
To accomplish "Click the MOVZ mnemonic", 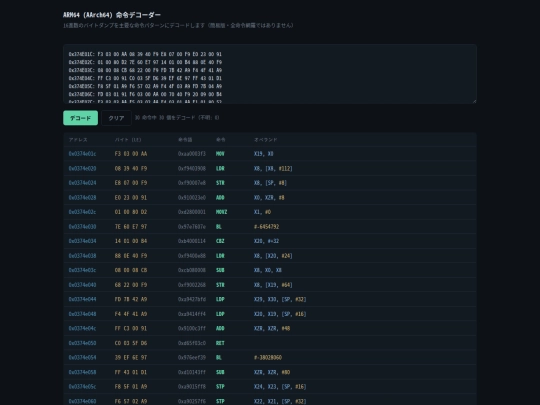I will coord(221,212).
